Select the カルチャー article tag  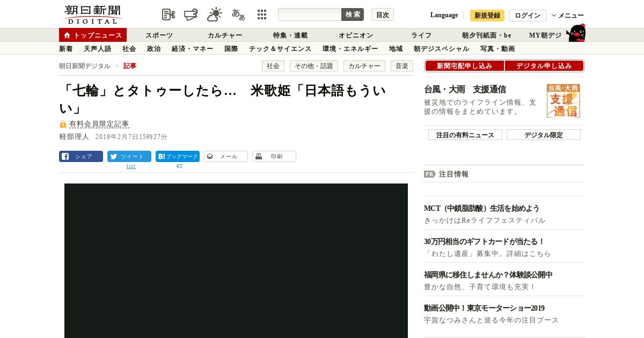364,66
